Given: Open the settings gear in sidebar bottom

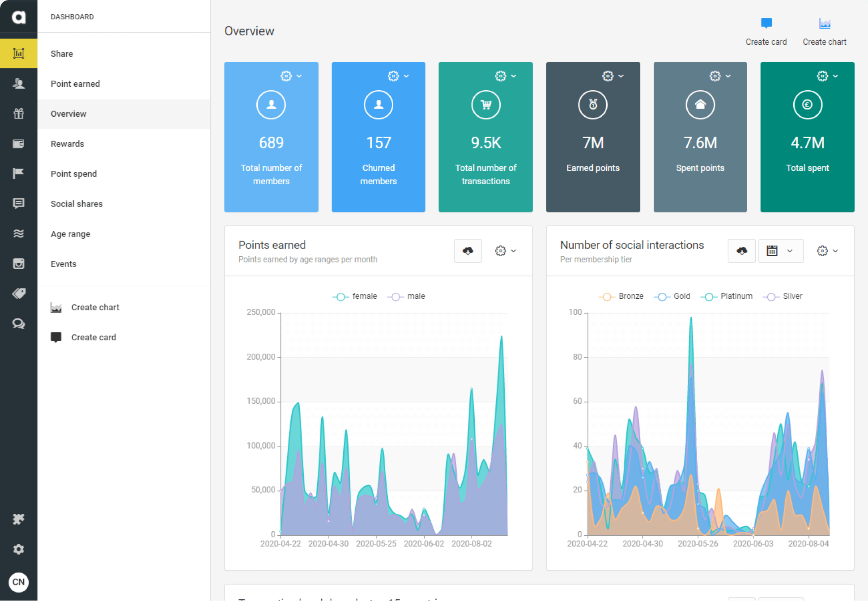Looking at the screenshot, I should click(18, 549).
